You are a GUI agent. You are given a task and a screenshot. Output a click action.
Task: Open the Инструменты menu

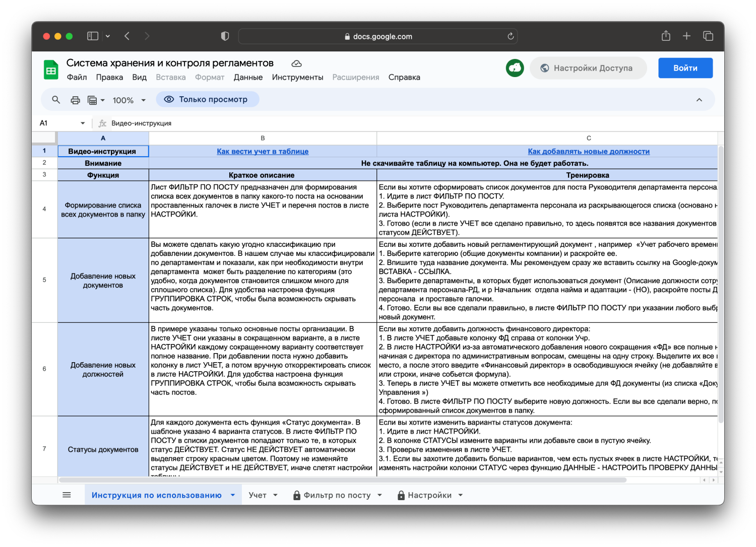point(297,78)
